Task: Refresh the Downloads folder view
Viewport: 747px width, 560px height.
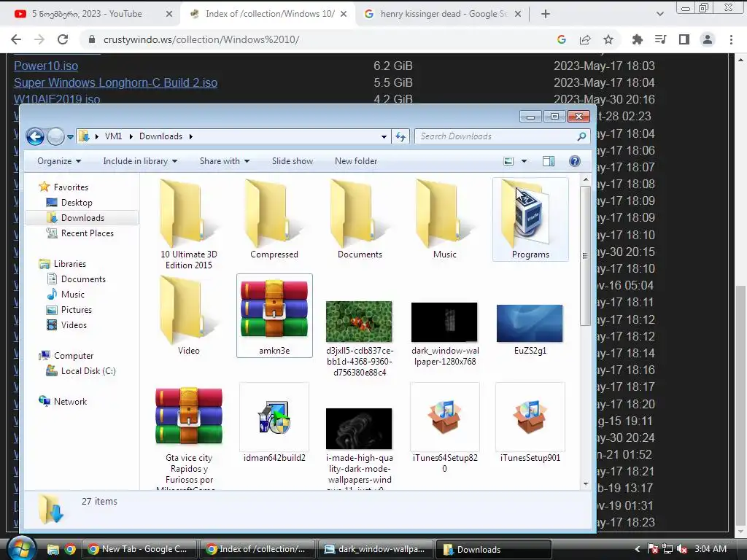Action: click(400, 136)
